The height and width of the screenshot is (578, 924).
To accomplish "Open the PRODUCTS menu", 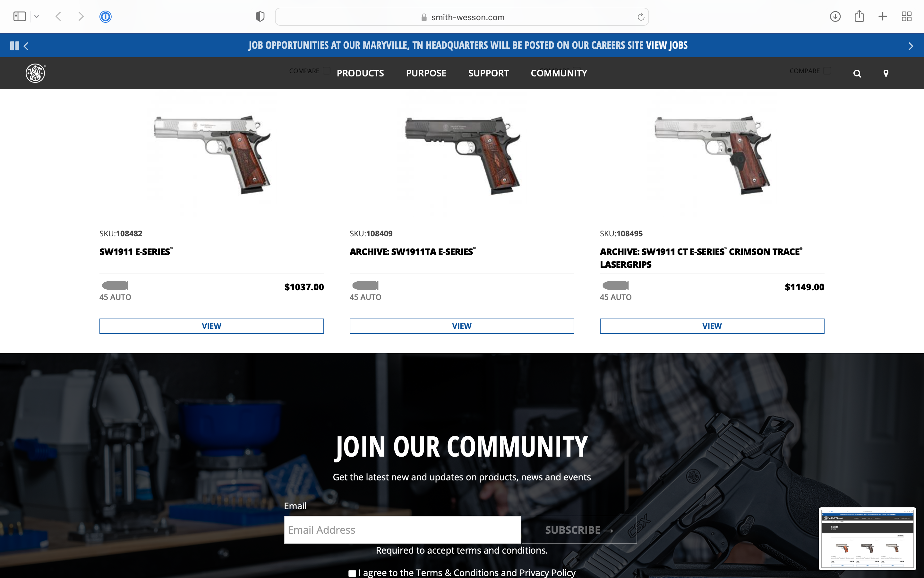I will [x=360, y=73].
